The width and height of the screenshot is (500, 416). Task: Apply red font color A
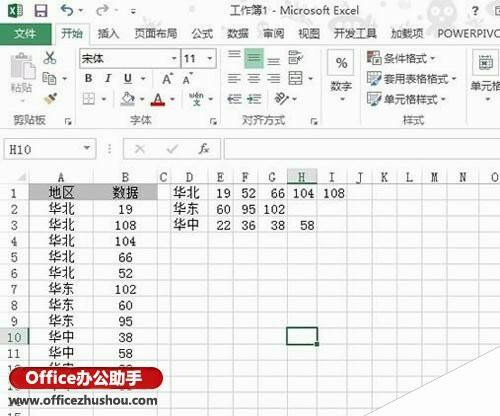pos(158,99)
